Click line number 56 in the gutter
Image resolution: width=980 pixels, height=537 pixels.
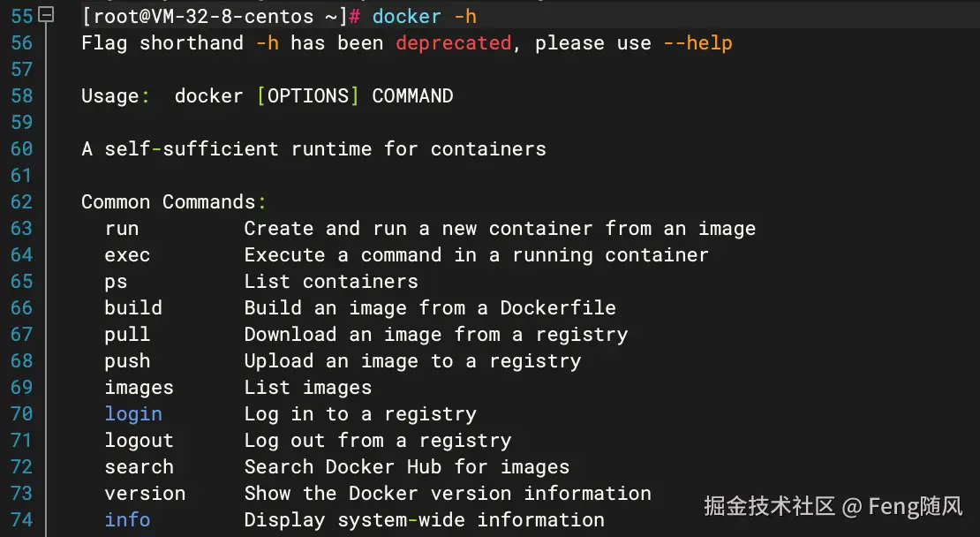click(21, 42)
